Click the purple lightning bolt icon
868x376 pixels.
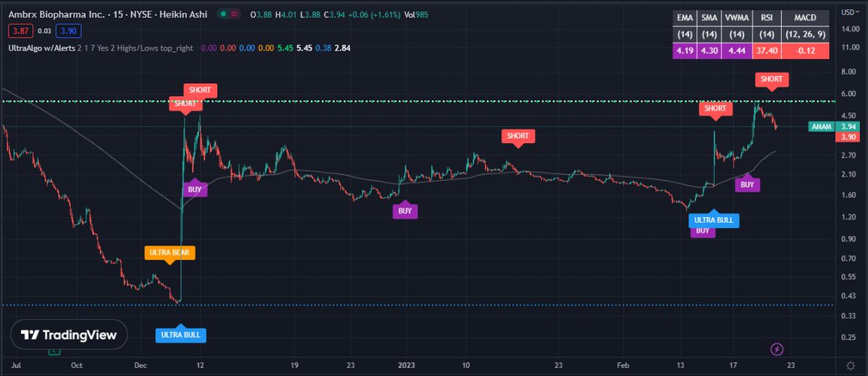777,349
